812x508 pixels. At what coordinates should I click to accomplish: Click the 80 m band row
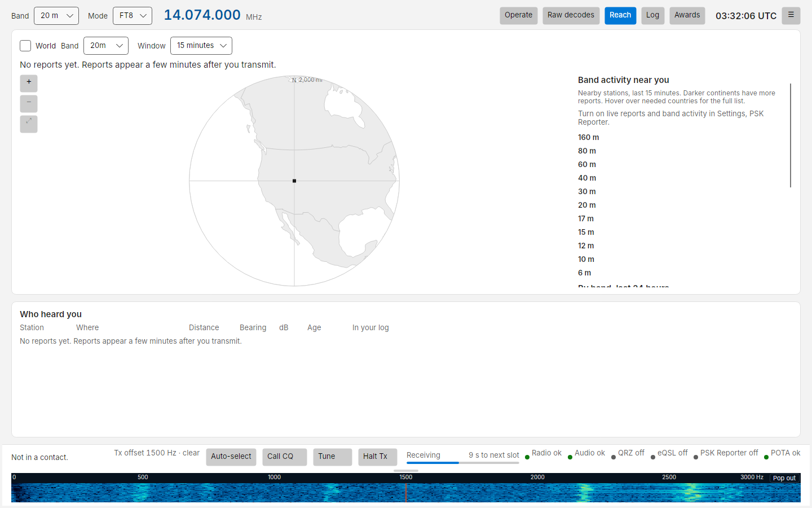pyautogui.click(x=586, y=151)
